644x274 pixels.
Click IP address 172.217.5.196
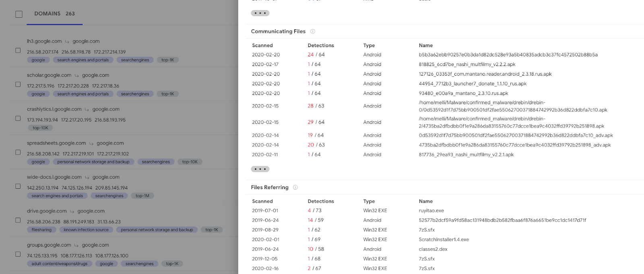[x=41, y=86]
